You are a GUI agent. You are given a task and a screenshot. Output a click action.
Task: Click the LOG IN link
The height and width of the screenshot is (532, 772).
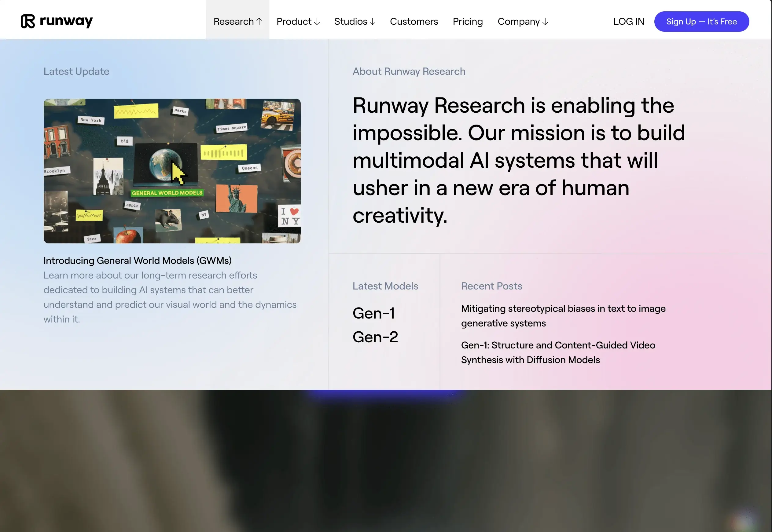click(628, 21)
